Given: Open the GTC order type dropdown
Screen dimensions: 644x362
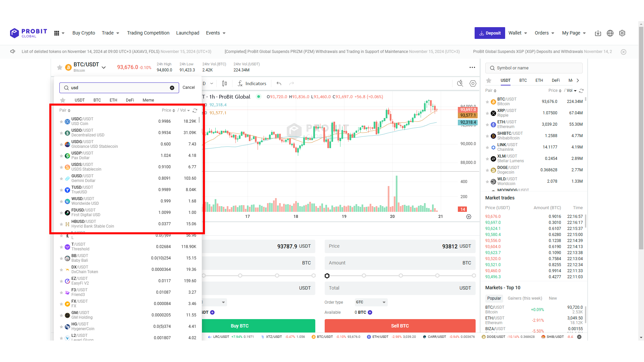Looking at the screenshot, I should [371, 302].
